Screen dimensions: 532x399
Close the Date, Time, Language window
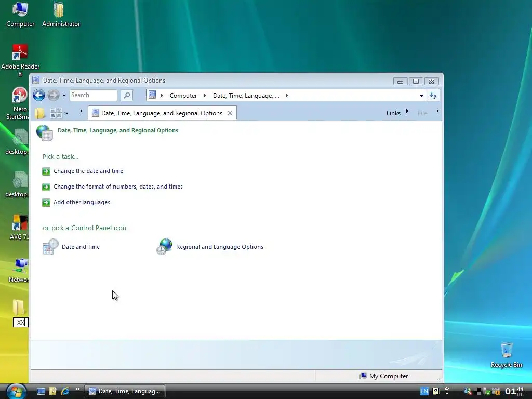(x=432, y=82)
